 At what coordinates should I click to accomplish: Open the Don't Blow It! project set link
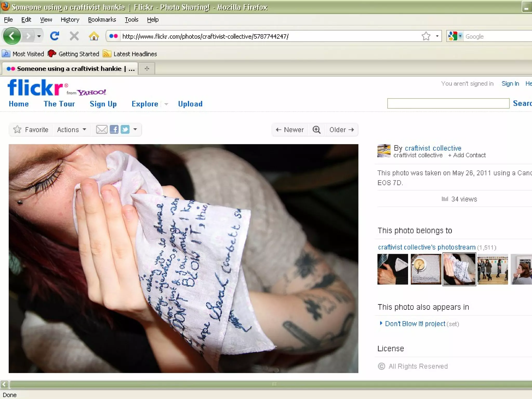(415, 324)
